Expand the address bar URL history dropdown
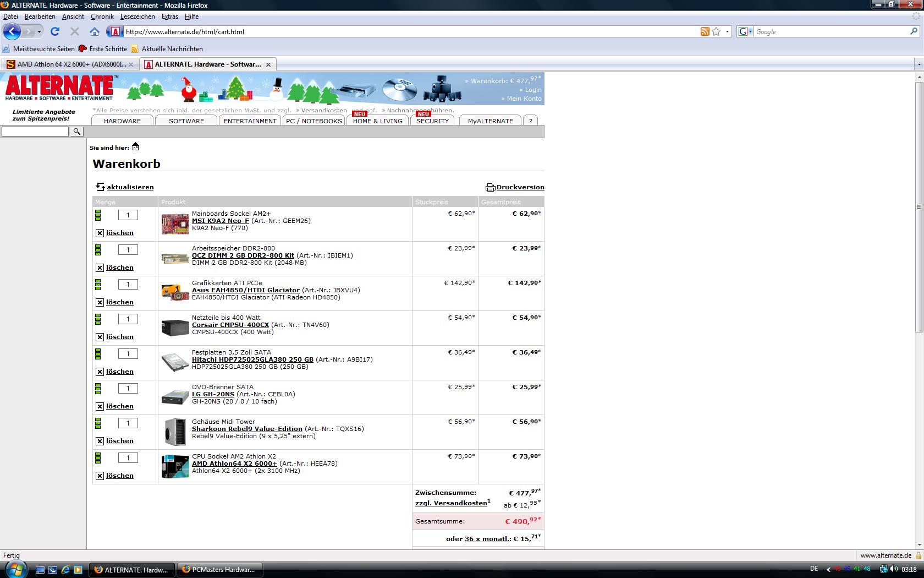This screenshot has height=578, width=924. coord(727,31)
